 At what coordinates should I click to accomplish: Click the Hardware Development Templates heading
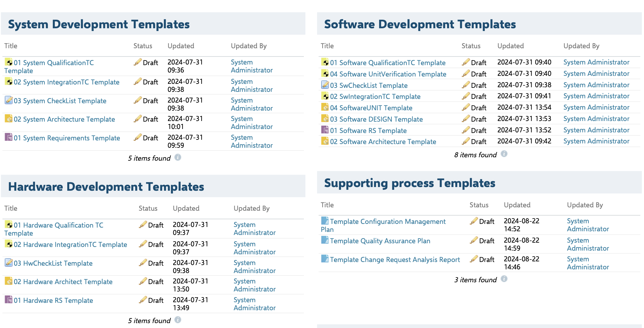(106, 187)
